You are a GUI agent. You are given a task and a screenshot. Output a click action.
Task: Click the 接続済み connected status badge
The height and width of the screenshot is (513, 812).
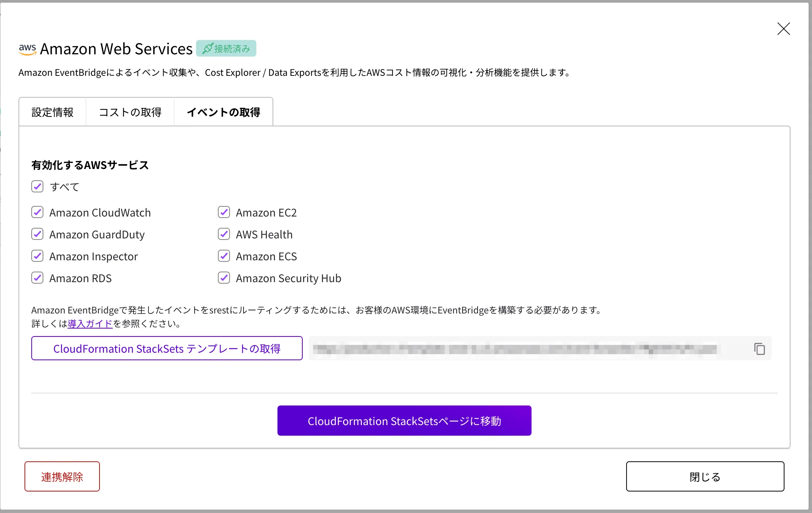click(x=226, y=49)
